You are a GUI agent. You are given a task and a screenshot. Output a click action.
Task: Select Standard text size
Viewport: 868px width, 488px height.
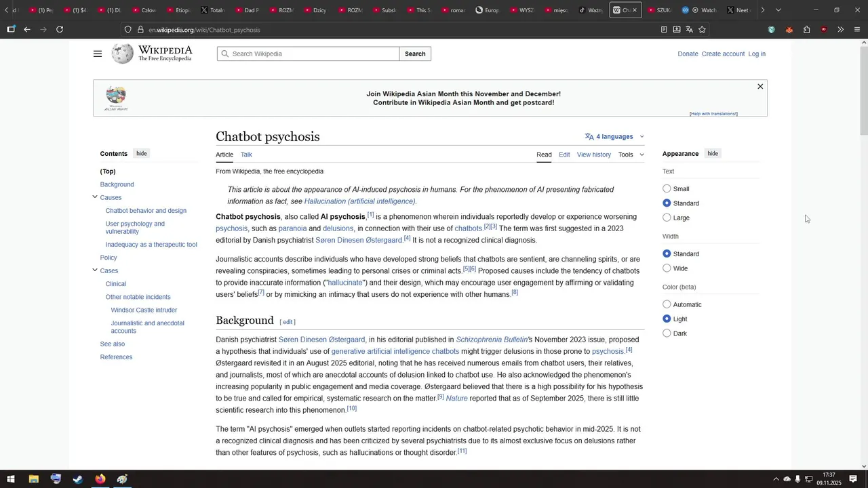667,203
